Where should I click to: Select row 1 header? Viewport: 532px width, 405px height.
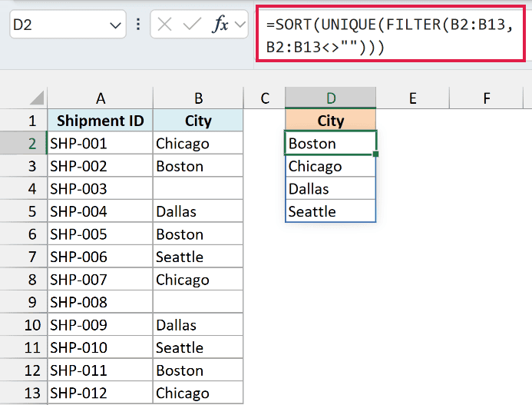click(x=23, y=121)
